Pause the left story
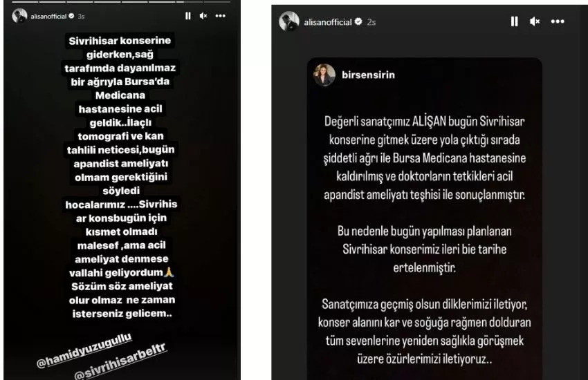Viewport: 588px width, 380px height. (x=188, y=16)
